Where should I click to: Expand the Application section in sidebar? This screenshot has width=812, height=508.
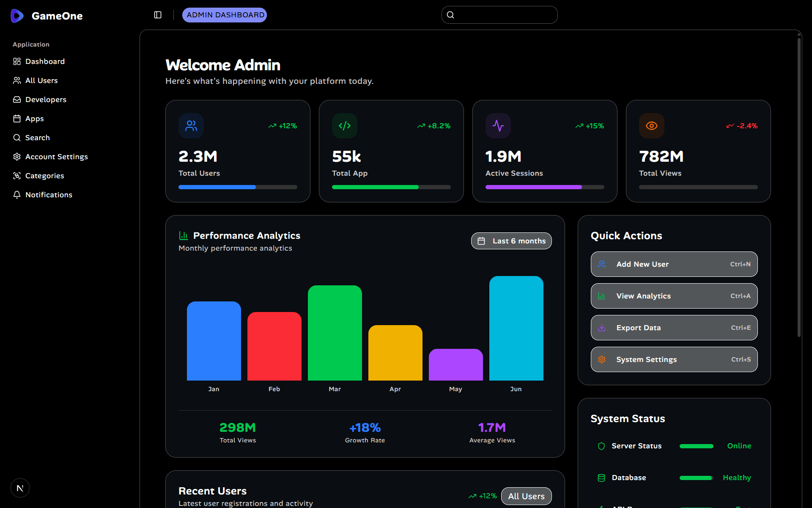[31, 44]
